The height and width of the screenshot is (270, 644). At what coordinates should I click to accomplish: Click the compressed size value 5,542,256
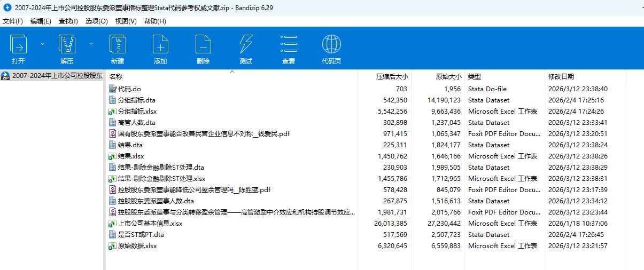tap(392, 112)
